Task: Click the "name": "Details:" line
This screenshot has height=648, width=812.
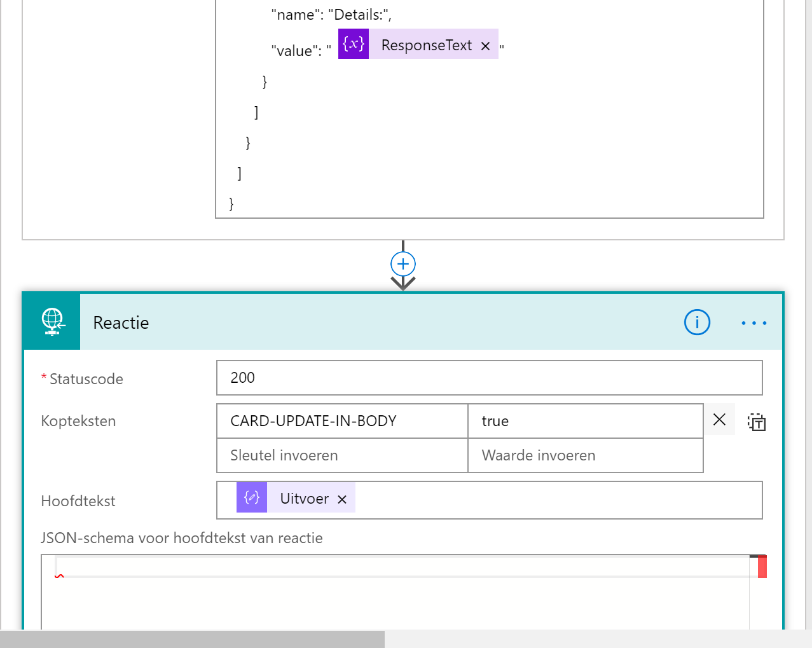Action: click(331, 15)
